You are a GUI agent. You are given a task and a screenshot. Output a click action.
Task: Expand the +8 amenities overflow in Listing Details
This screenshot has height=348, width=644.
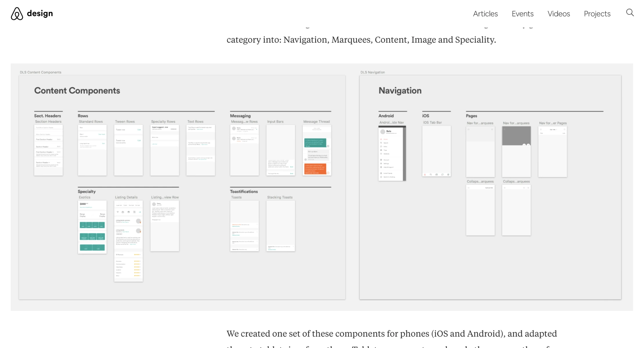tap(140, 212)
